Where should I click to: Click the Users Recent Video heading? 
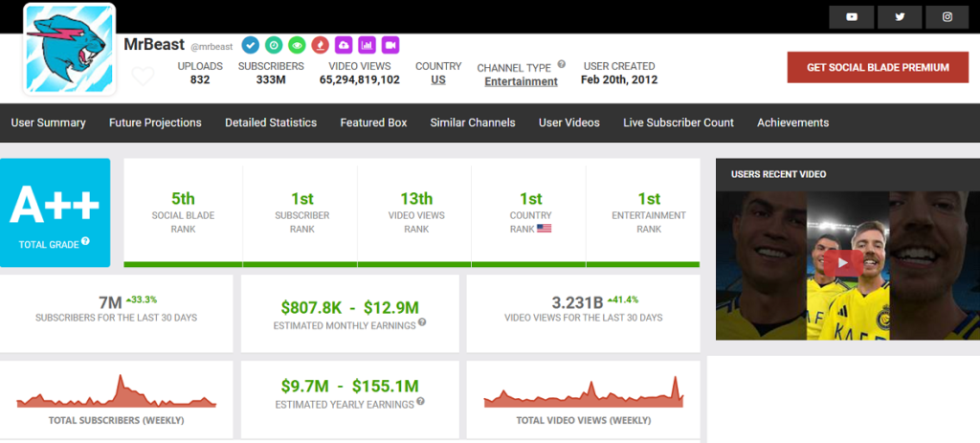(779, 174)
